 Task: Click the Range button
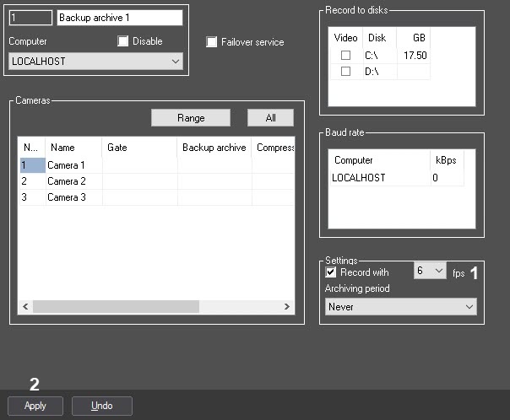pyautogui.click(x=191, y=117)
